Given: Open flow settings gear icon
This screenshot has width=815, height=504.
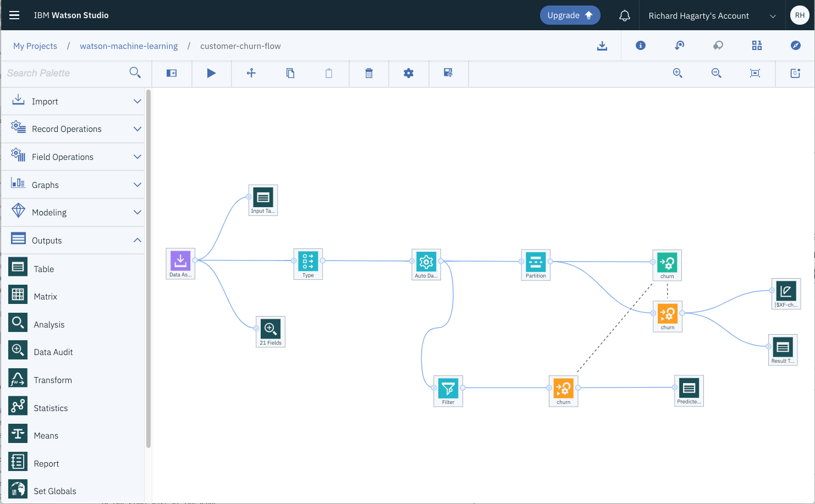Looking at the screenshot, I should 409,73.
